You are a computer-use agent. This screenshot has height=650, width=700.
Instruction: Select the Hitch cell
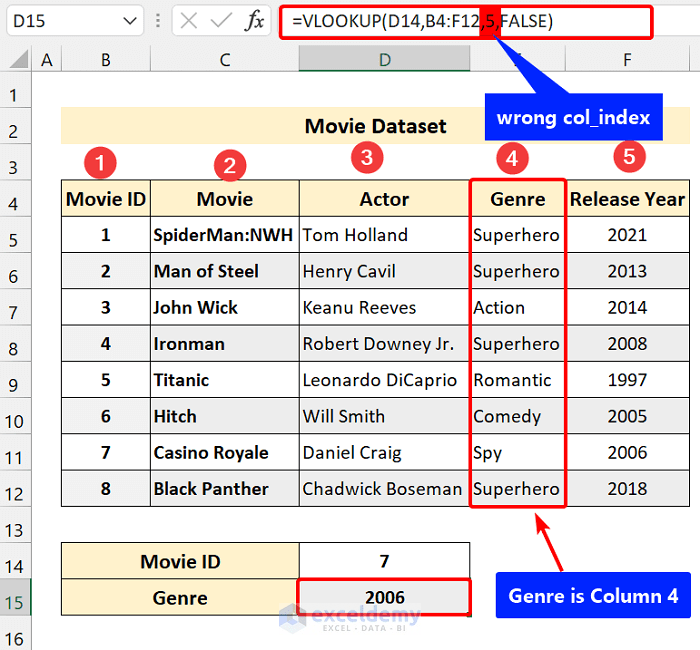pos(225,416)
